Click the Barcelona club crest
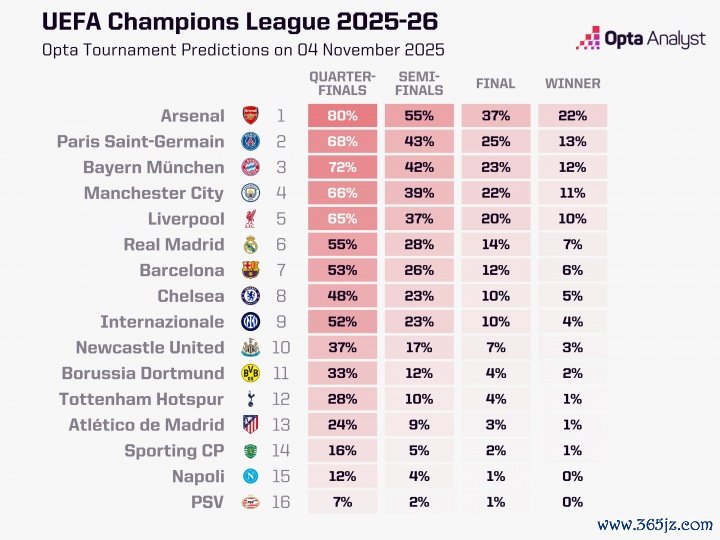The image size is (720, 540). [249, 270]
